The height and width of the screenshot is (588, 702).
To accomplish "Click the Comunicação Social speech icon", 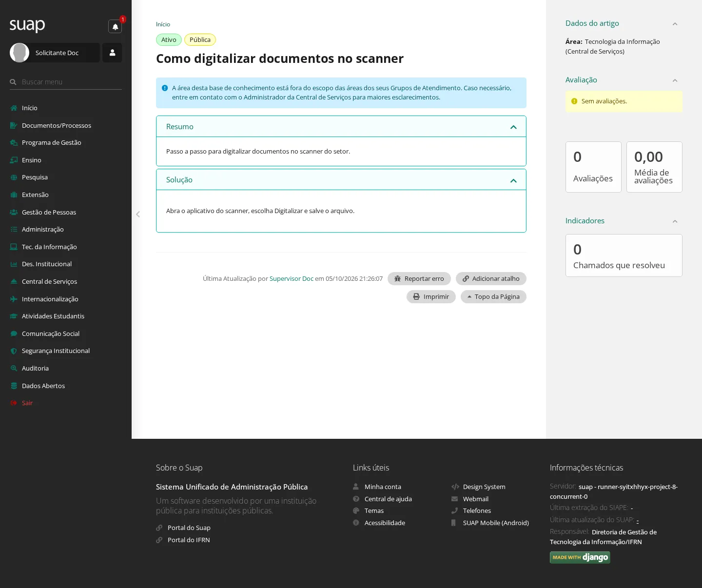I will (x=14, y=333).
